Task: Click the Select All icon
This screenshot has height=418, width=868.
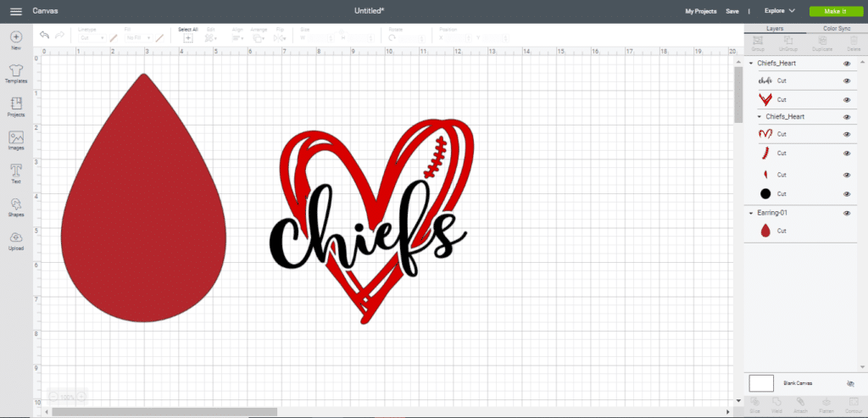Action: pyautogui.click(x=188, y=38)
